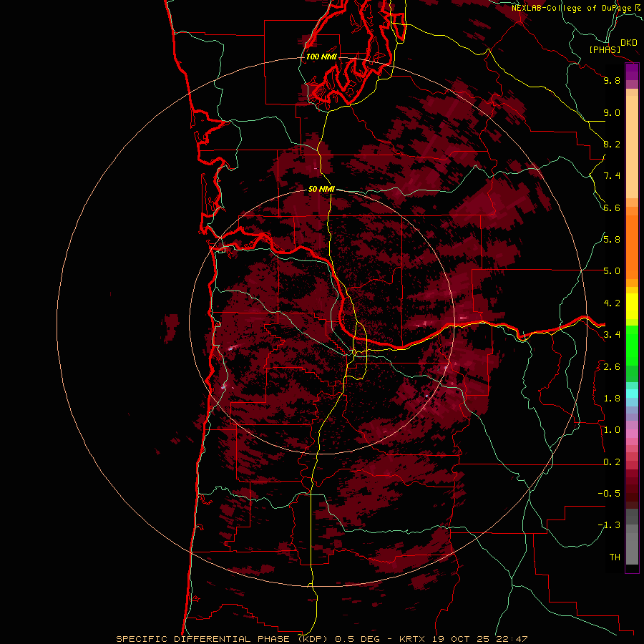Click the 8.2 scale value
Image resolution: width=644 pixels, height=644 pixels.
click(612, 144)
